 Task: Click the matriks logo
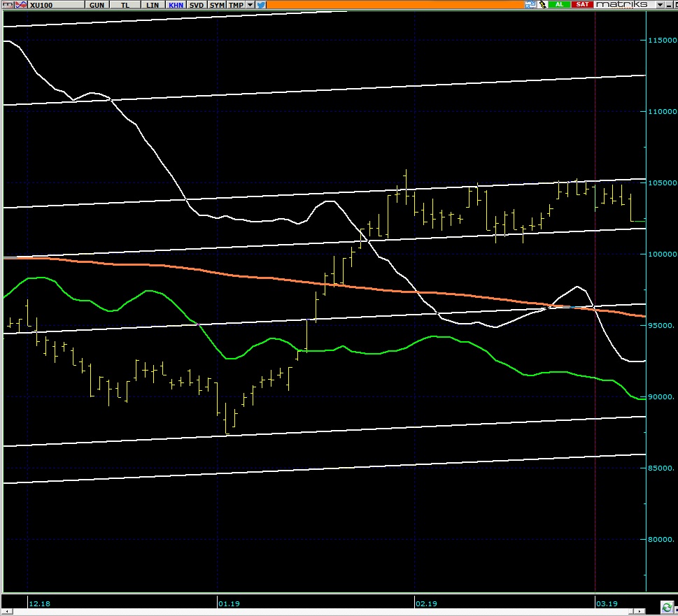(622, 4)
